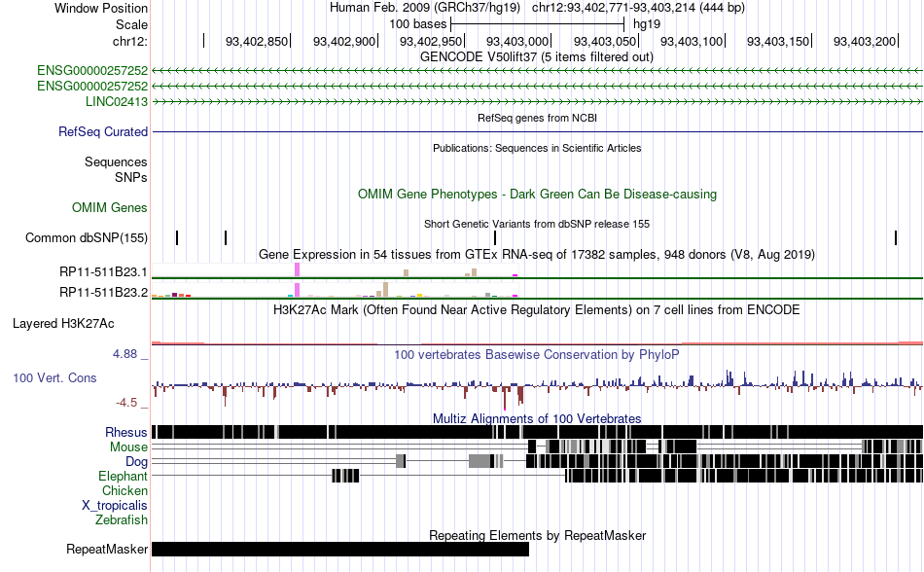Click the Dog alignment label

(136, 461)
